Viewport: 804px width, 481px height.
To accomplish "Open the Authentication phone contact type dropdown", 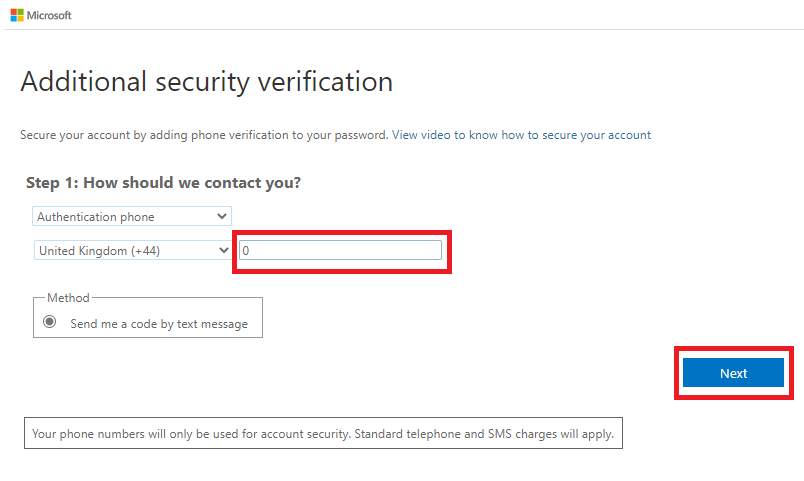I will (130, 216).
